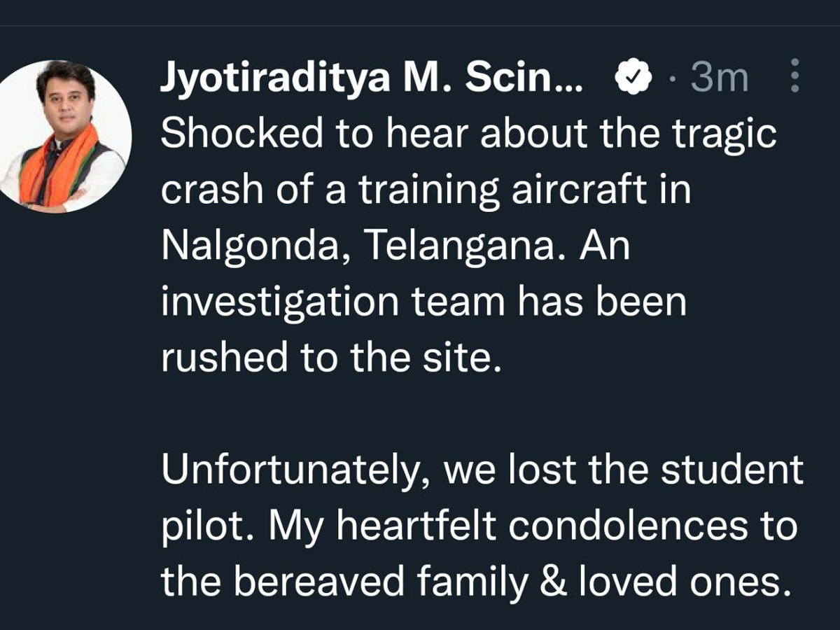
Task: Click the tweet to open details
Action: (420, 350)
